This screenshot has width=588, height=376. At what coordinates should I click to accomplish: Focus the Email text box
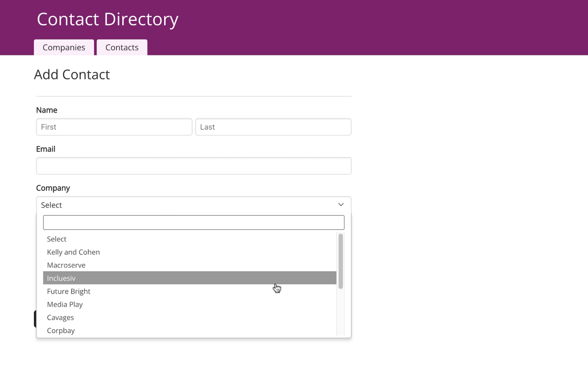[194, 166]
